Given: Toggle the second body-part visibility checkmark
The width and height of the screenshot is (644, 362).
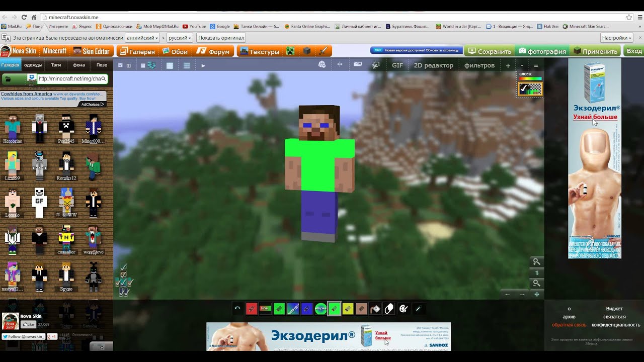Looking at the screenshot, I should (x=124, y=275).
